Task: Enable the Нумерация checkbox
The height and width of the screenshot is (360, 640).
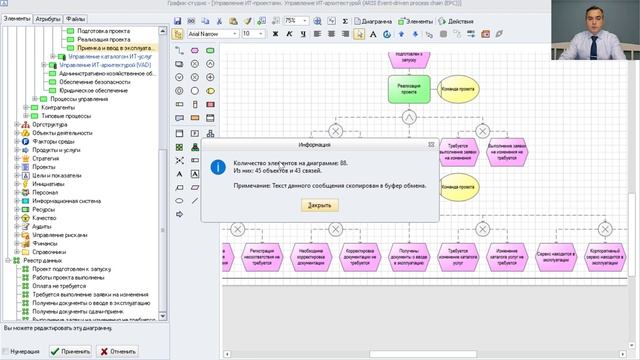Action: click(5, 351)
